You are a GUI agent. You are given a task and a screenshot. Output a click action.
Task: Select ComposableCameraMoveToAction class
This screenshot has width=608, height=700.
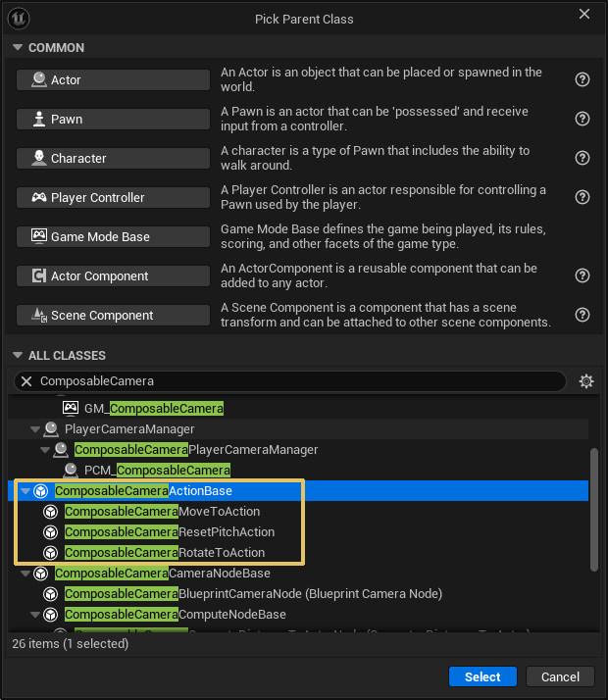(x=162, y=512)
